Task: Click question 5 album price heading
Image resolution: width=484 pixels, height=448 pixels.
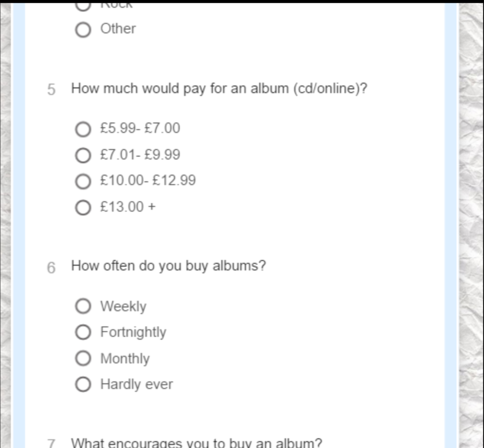Action: 219,89
